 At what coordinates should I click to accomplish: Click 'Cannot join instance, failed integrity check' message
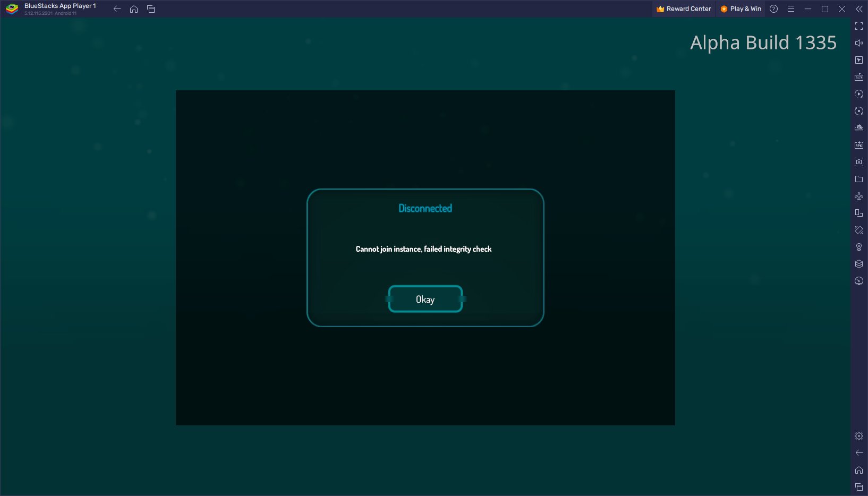click(423, 249)
